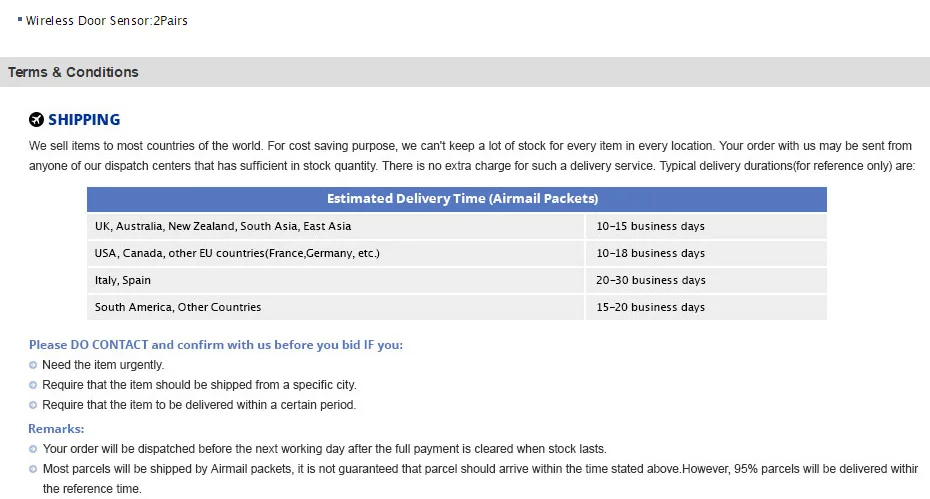The image size is (930, 499).
Task: Click the 15-20 business days cell
Action: 706,307
